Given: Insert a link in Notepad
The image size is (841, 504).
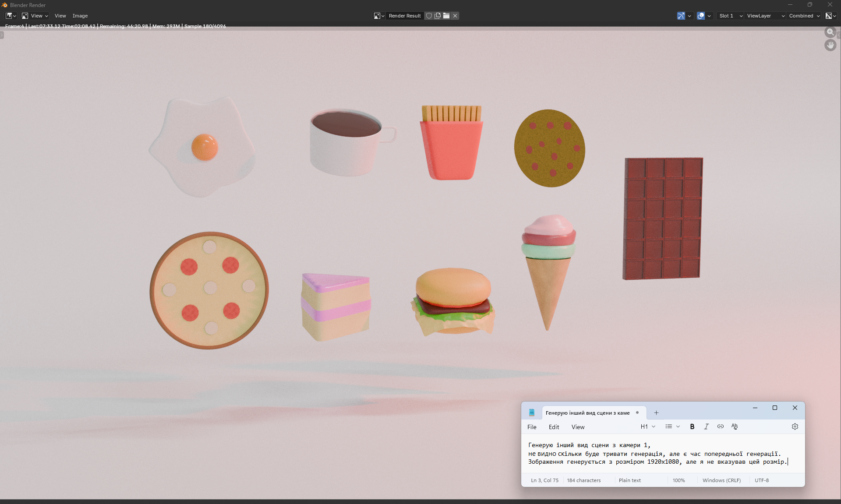Looking at the screenshot, I should [x=720, y=426].
